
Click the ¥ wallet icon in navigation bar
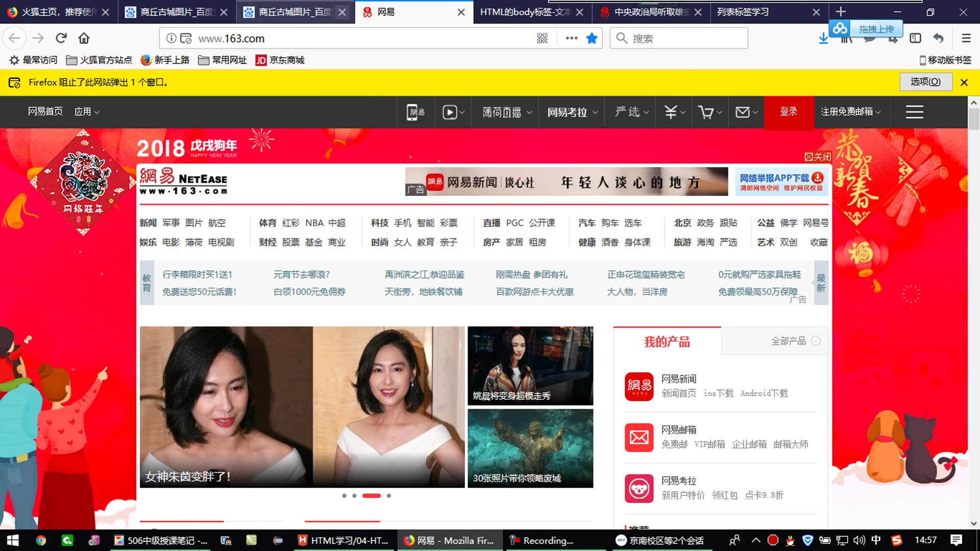click(x=671, y=112)
